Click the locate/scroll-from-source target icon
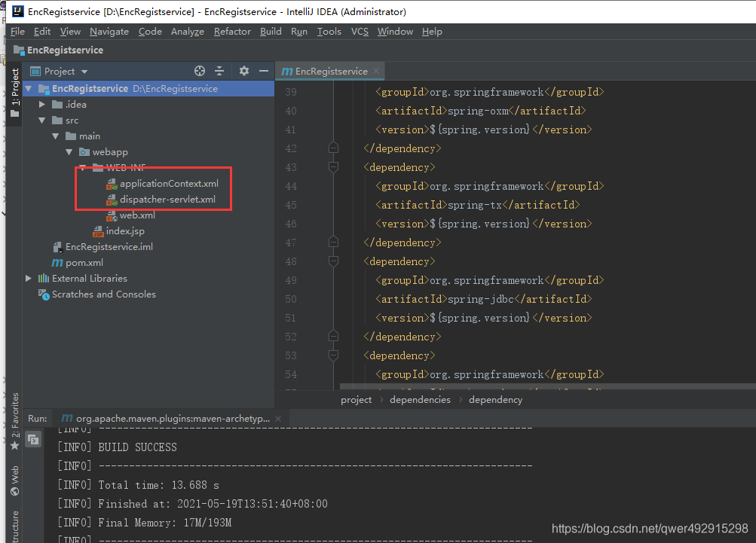Image resolution: width=756 pixels, height=543 pixels. coord(200,72)
